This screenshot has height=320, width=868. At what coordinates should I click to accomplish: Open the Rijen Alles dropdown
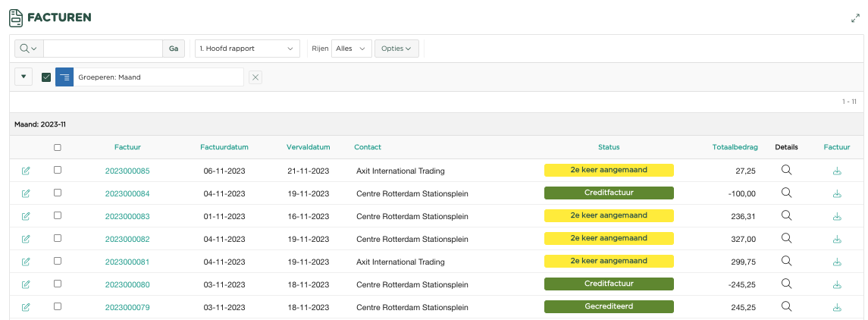352,49
